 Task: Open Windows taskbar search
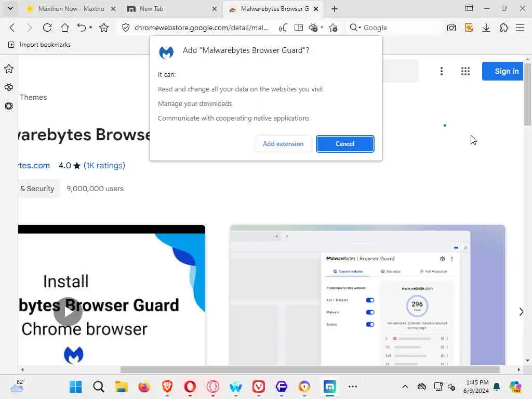pos(98,387)
